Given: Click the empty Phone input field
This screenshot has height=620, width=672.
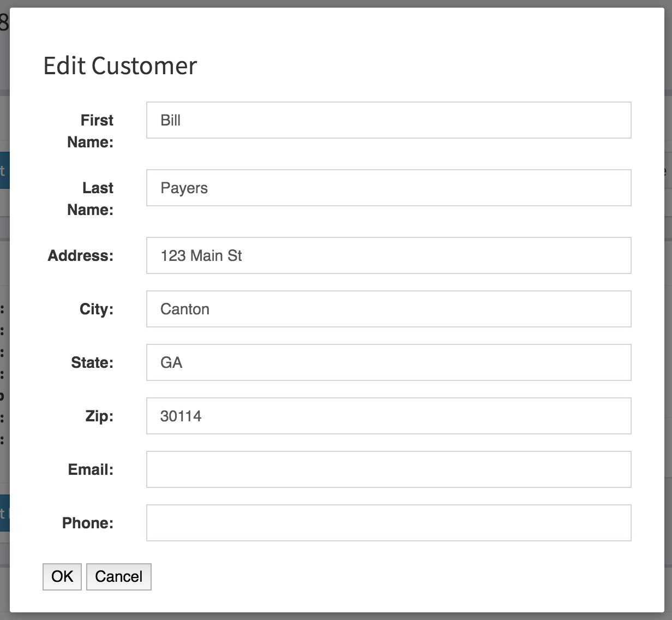Looking at the screenshot, I should [388, 523].
